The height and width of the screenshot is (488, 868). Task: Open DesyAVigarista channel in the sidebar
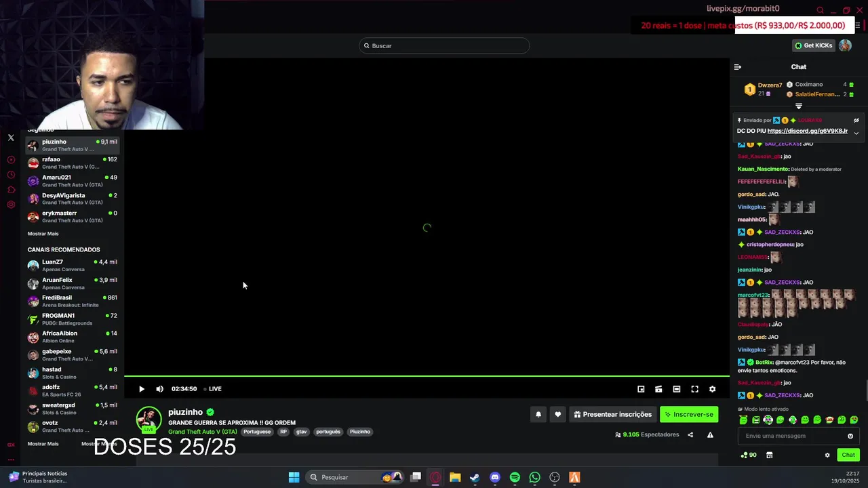73,199
